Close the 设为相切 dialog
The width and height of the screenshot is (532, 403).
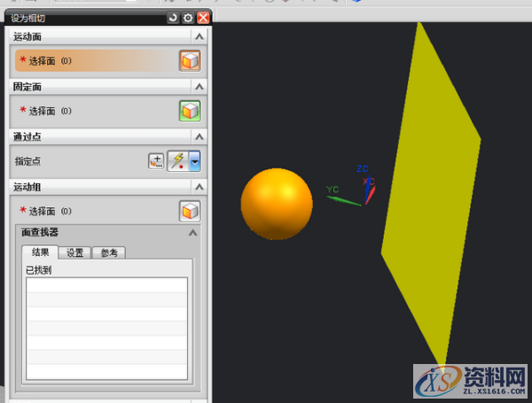pyautogui.click(x=203, y=18)
